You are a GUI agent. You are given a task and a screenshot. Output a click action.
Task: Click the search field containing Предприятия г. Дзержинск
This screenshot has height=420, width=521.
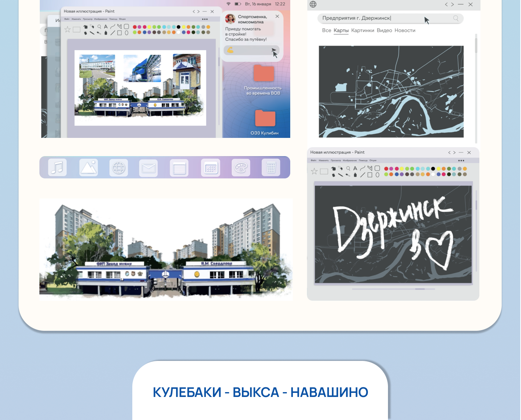pyautogui.click(x=372, y=18)
